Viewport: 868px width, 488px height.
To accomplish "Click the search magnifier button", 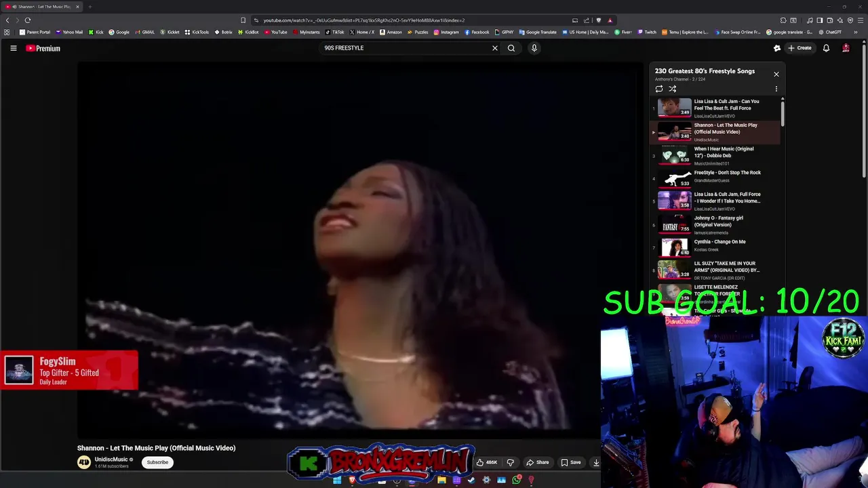I will 511,48.
